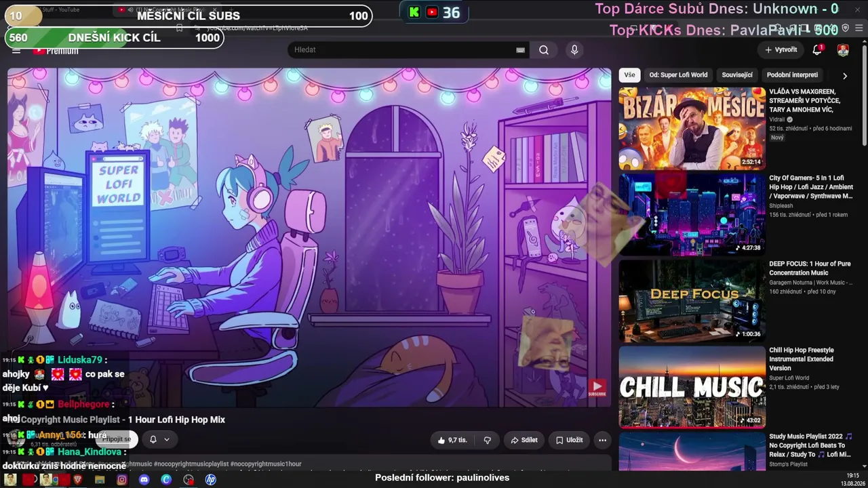Like the video with thumbs-up button
Image resolution: width=868 pixels, height=488 pixels.
452,440
